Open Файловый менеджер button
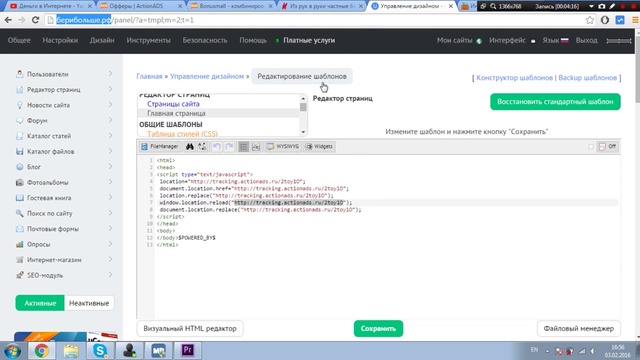 [578, 329]
